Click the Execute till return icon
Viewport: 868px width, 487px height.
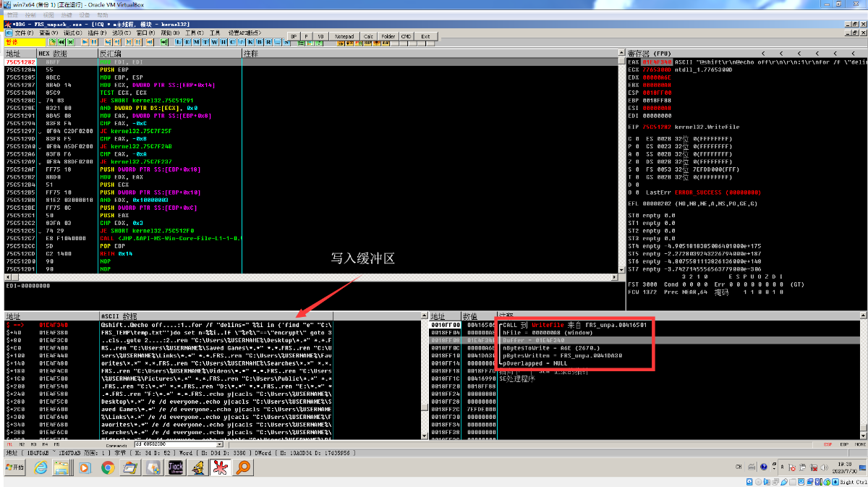point(150,42)
